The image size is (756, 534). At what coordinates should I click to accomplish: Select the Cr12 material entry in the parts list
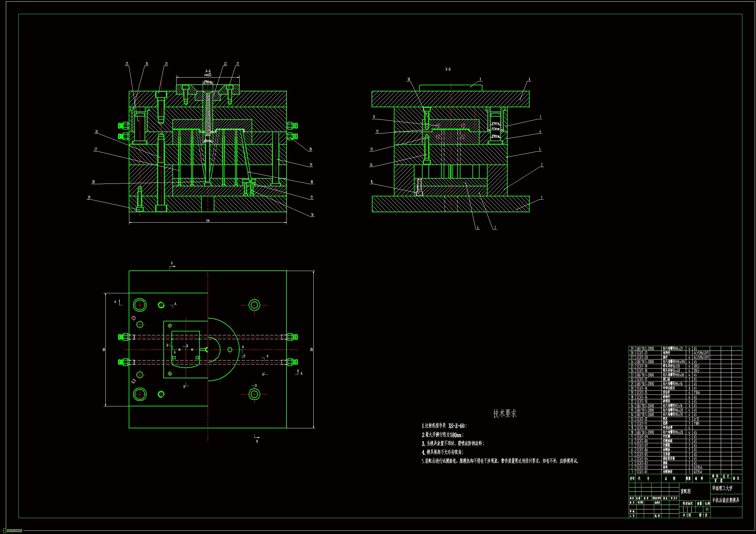[696, 419]
